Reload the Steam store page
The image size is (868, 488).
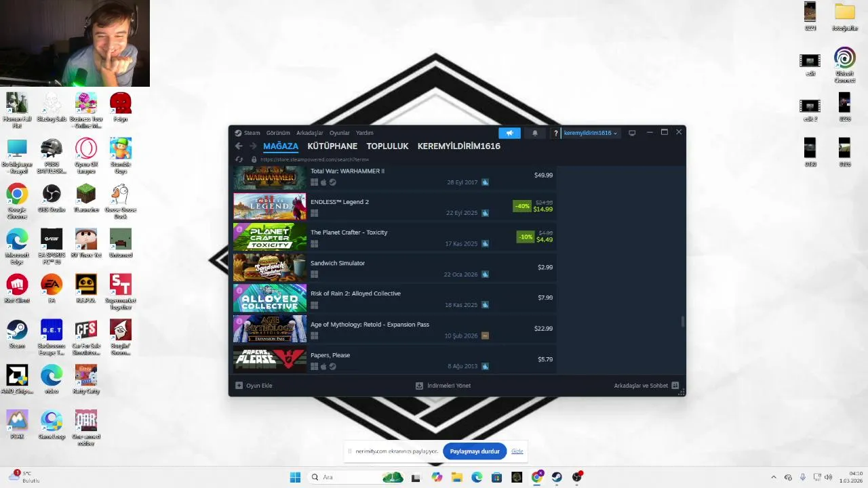click(239, 160)
